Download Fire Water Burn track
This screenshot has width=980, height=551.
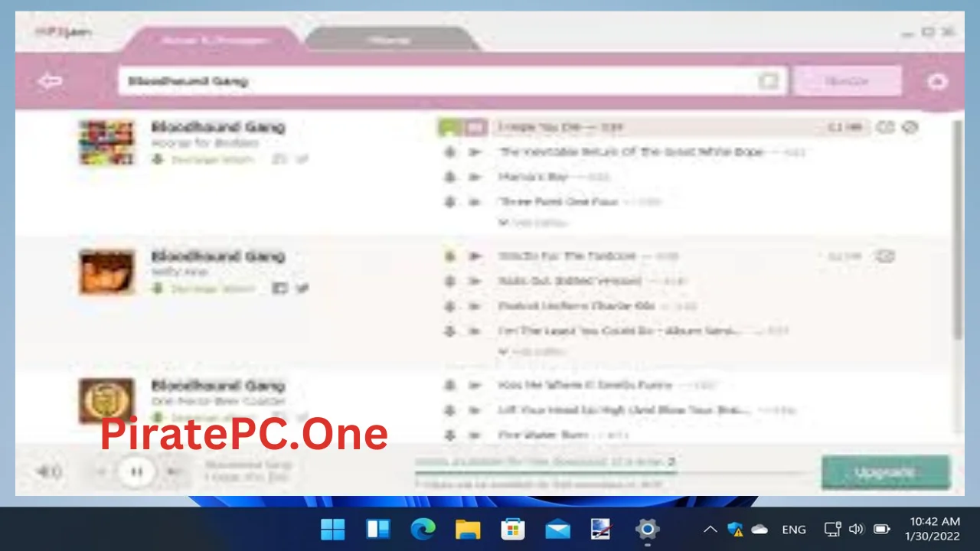coord(449,435)
